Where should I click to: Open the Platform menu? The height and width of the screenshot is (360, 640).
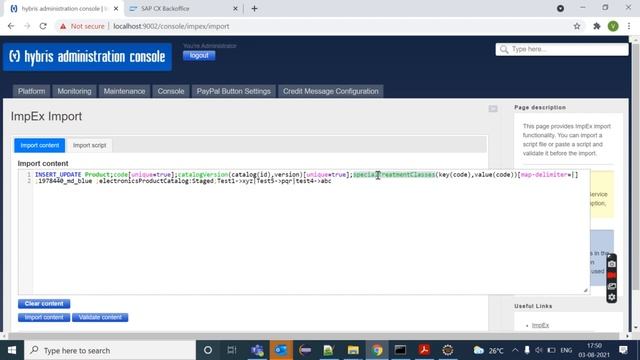(x=31, y=91)
